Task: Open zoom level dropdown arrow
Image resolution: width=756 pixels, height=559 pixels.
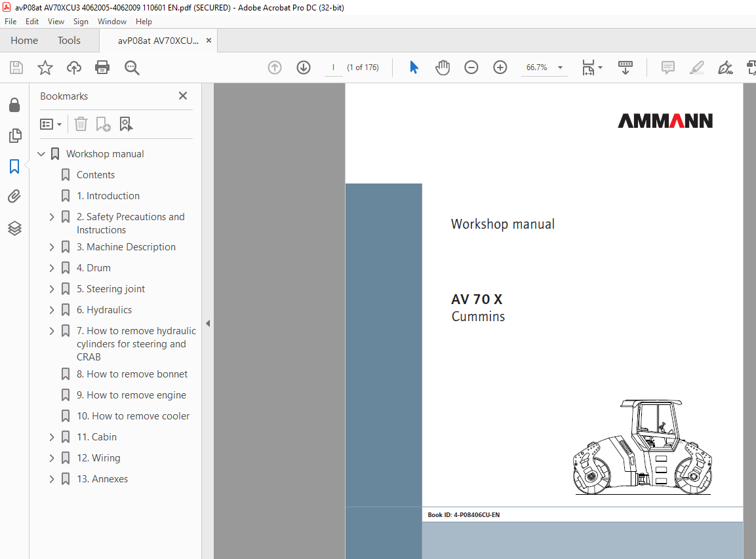Action: pyautogui.click(x=560, y=67)
